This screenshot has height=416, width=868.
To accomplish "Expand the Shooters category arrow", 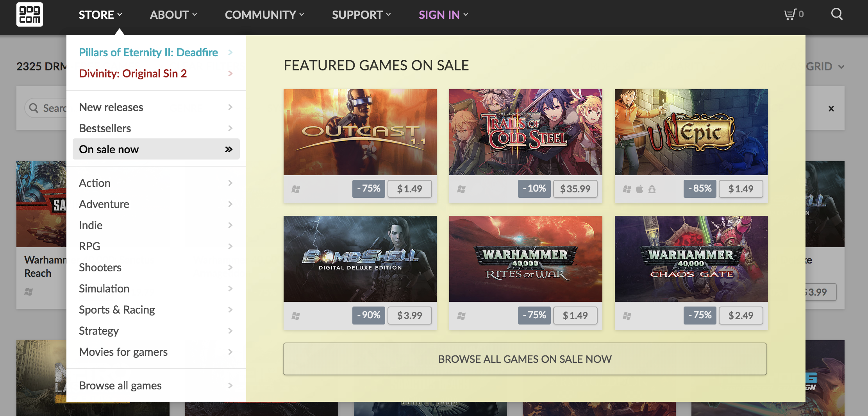I will point(230,267).
